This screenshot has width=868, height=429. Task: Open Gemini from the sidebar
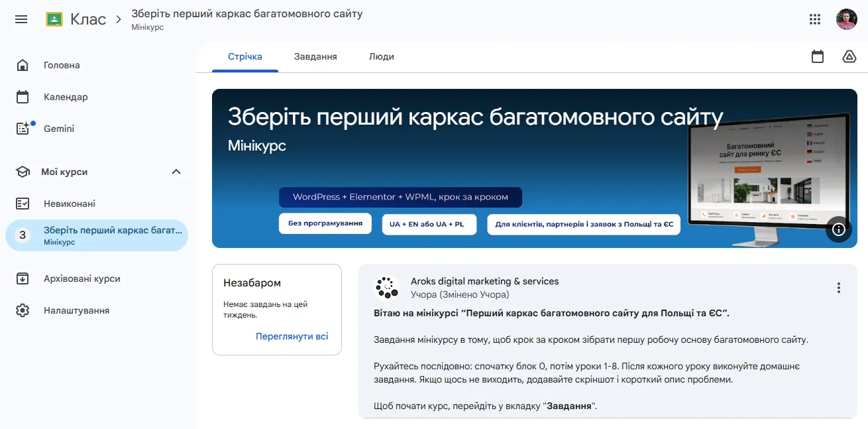point(97,129)
